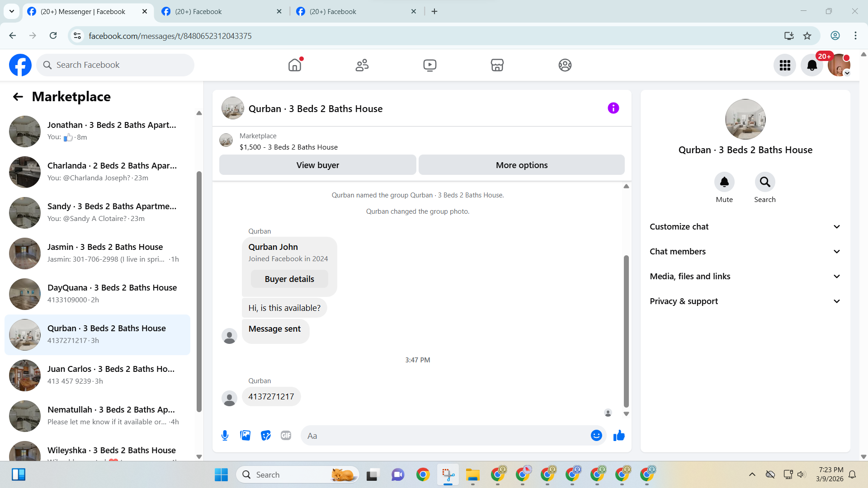Attach a photo using the image icon
Viewport: 868px width, 488px height.
click(245, 436)
